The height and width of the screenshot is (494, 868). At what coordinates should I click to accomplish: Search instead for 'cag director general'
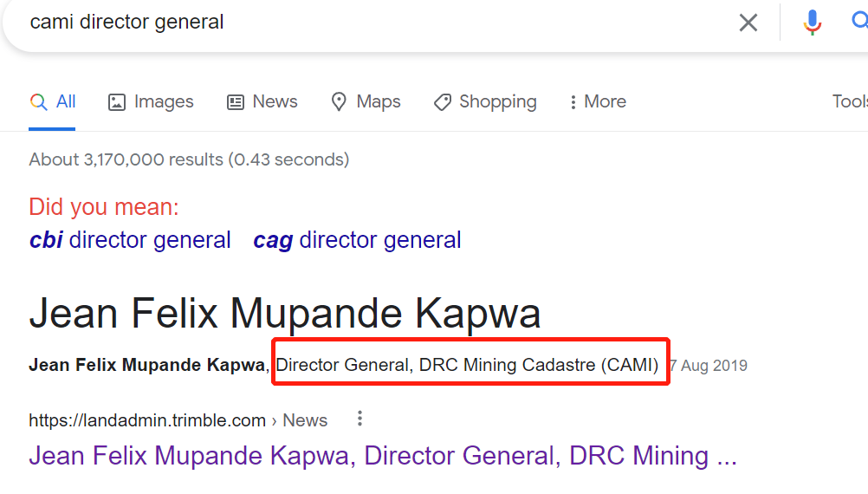point(357,240)
